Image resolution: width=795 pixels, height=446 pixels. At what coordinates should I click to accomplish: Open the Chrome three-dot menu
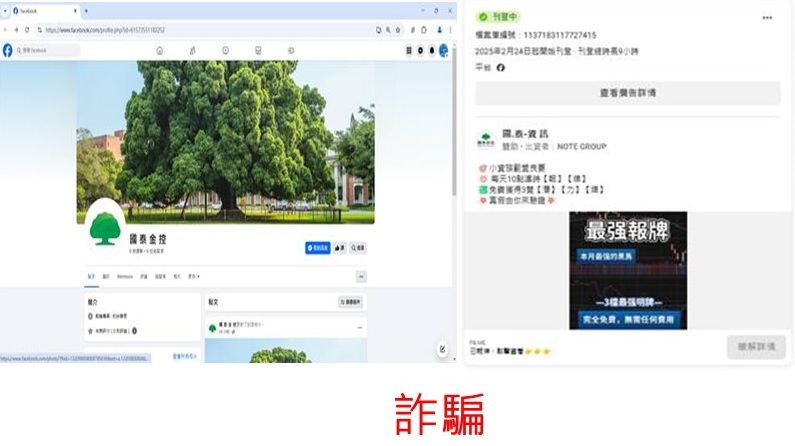[x=450, y=30]
